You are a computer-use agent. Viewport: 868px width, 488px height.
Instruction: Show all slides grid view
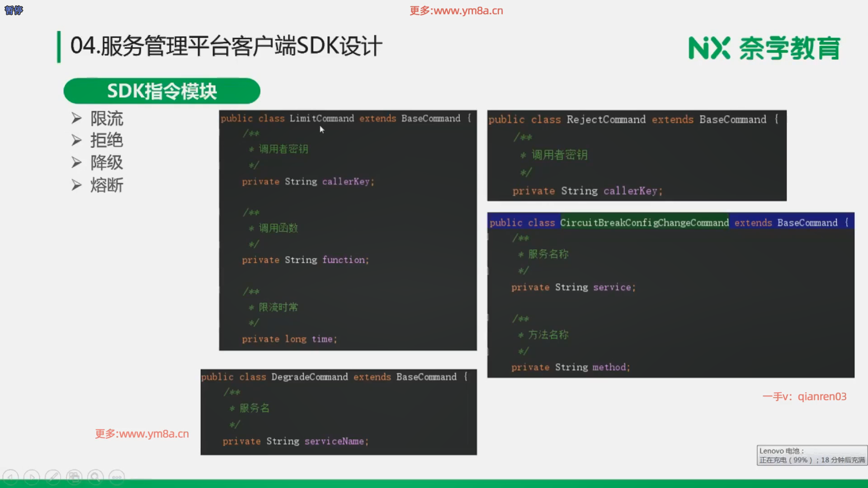pos(74,477)
